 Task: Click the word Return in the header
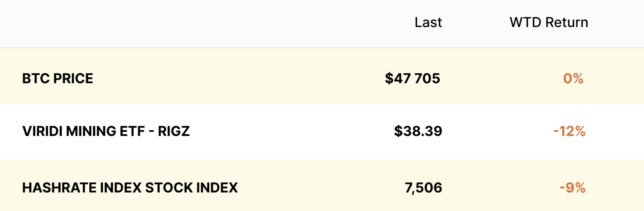(567, 22)
